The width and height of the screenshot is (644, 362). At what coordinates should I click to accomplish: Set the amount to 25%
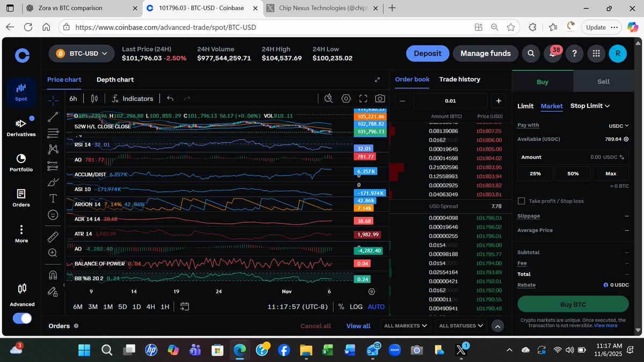coord(535,174)
